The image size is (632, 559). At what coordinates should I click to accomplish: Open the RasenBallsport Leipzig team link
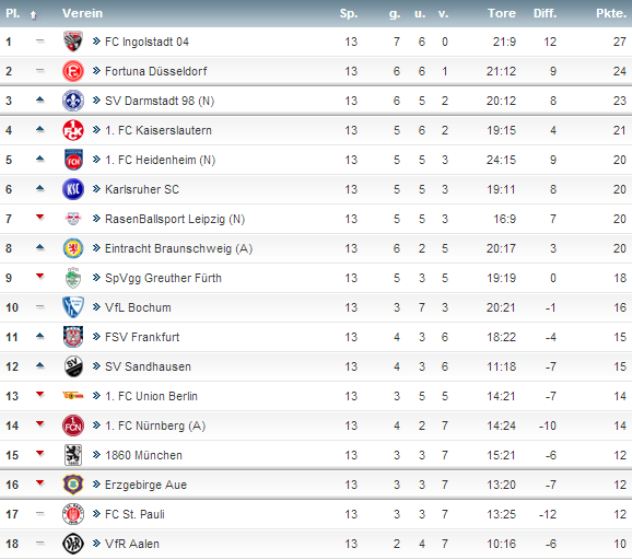click(174, 219)
